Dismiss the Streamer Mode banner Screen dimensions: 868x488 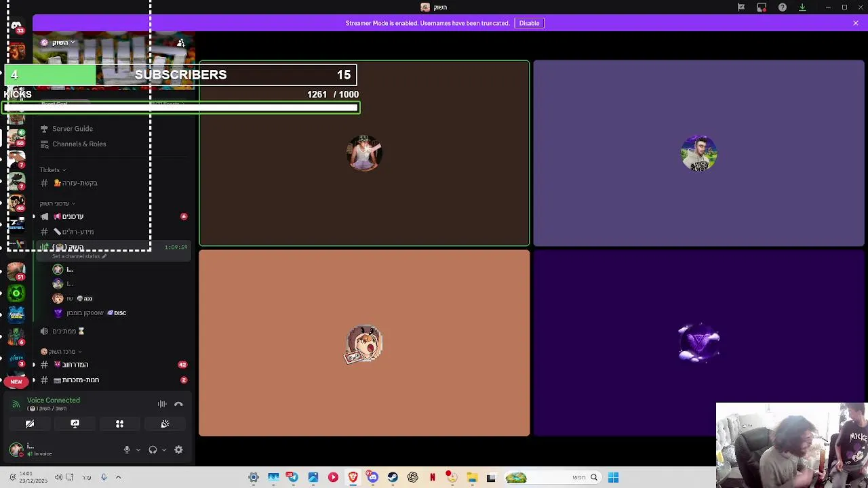tap(856, 23)
